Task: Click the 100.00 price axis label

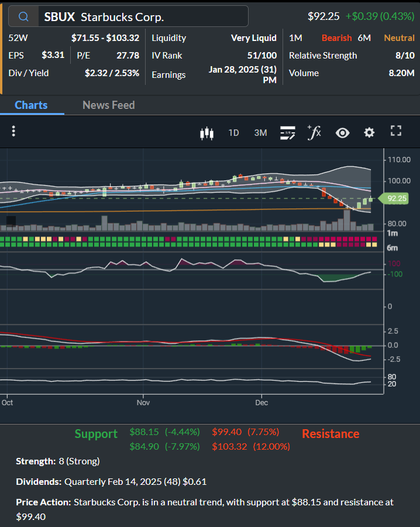Action: coord(399,181)
